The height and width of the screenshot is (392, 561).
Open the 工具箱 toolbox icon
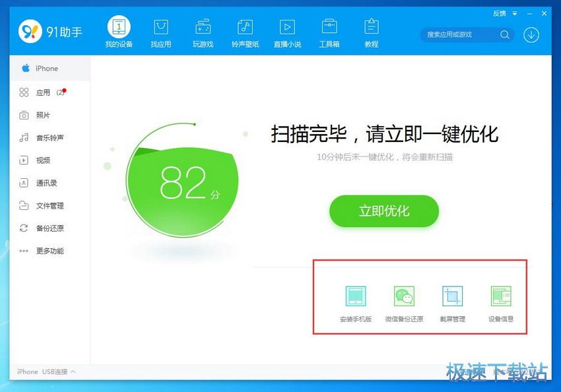329,26
